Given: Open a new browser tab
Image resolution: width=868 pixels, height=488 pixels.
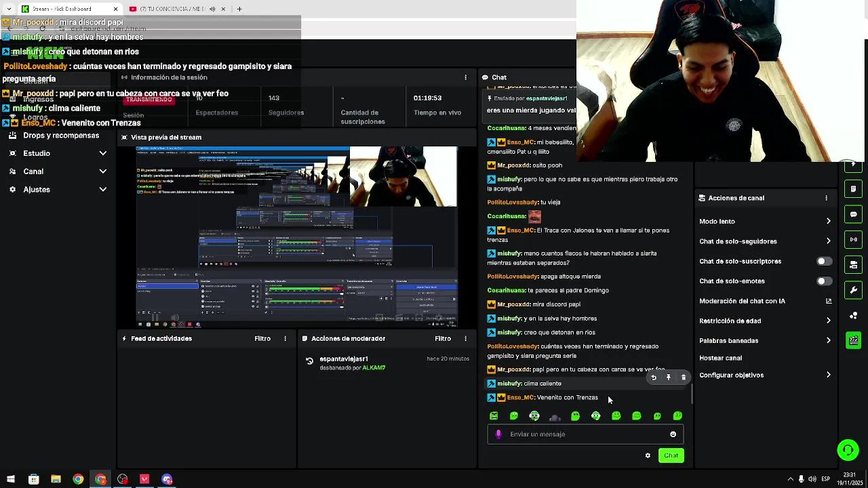Looking at the screenshot, I should (239, 9).
